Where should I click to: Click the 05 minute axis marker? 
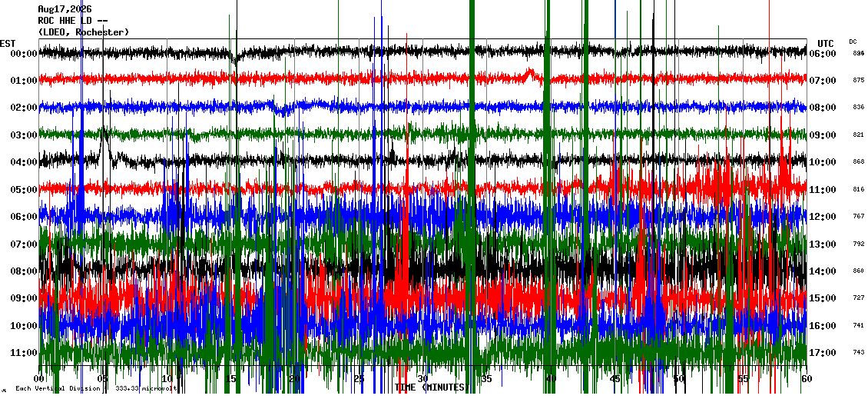[x=103, y=378]
